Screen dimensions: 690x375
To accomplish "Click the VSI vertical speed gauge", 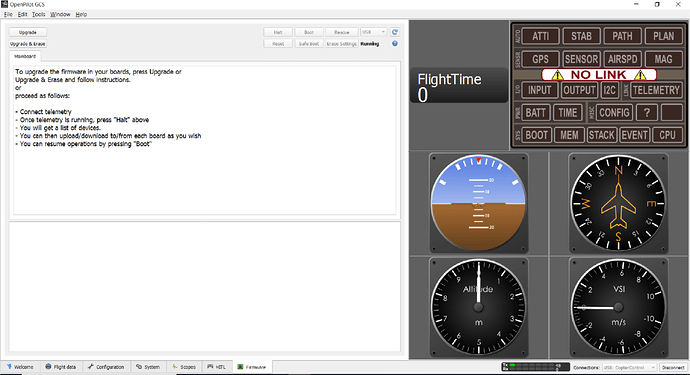I will click(x=618, y=307).
